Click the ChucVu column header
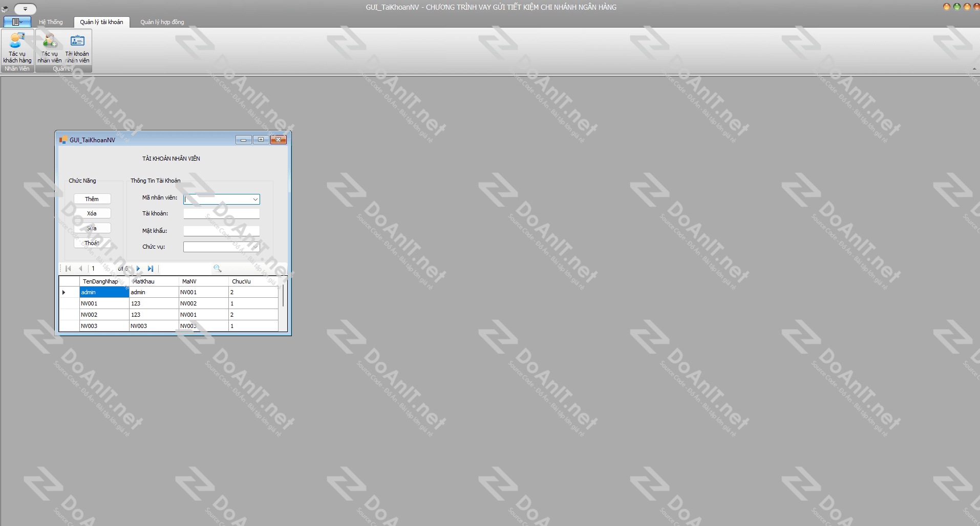980x526 pixels. [x=253, y=281]
